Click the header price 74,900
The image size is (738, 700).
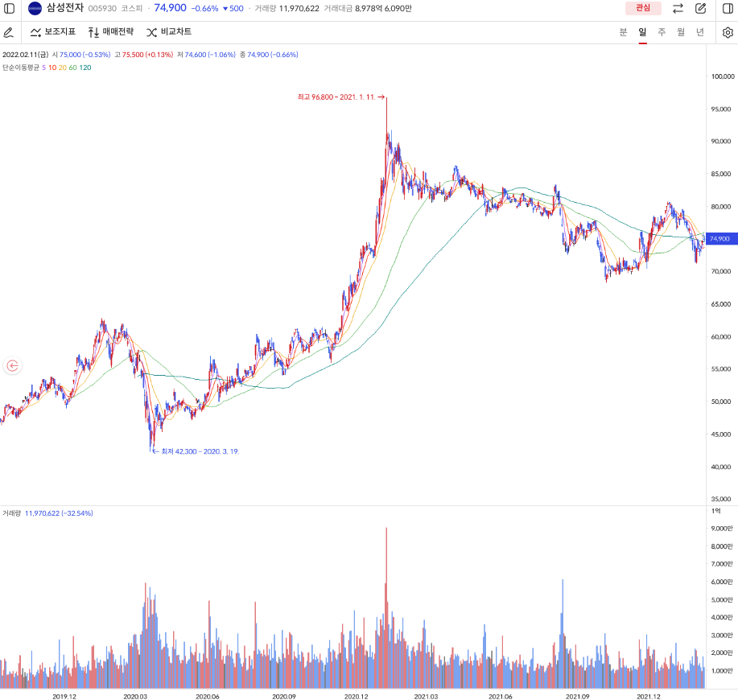171,8
